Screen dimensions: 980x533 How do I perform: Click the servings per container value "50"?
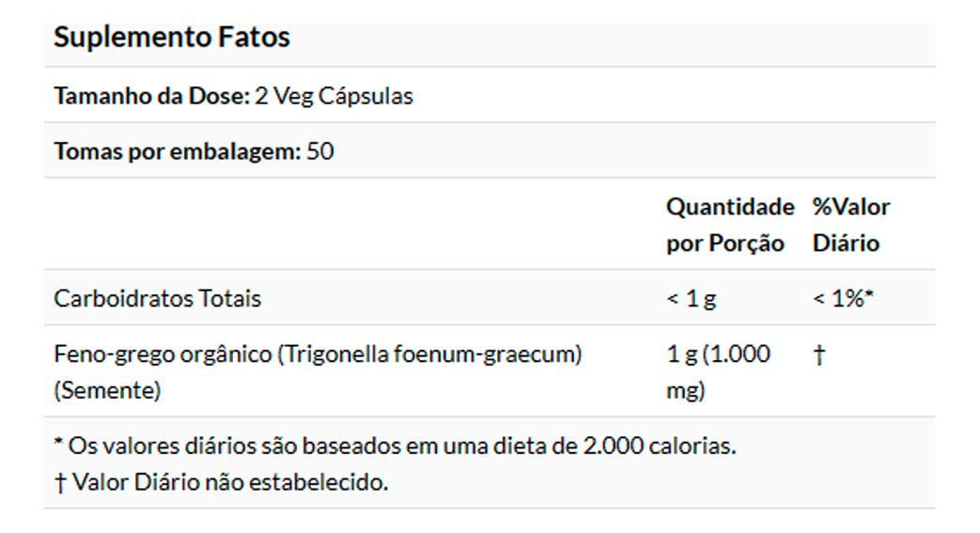320,151
